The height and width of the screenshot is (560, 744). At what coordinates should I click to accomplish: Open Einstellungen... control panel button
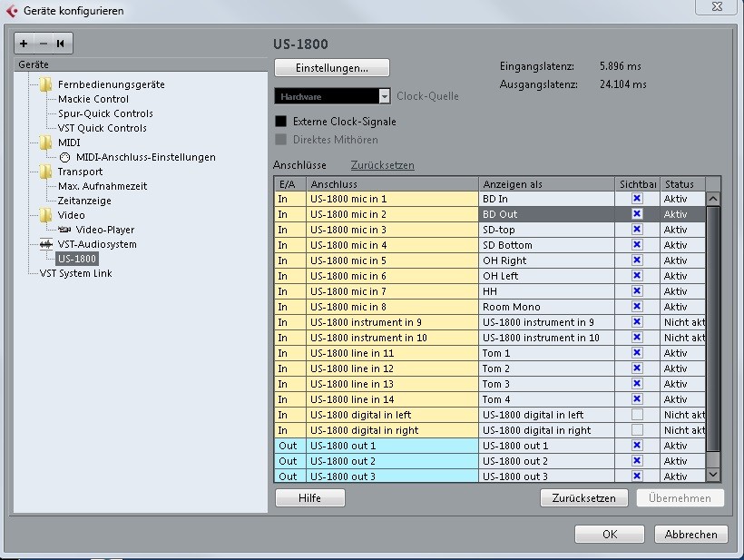(x=332, y=68)
